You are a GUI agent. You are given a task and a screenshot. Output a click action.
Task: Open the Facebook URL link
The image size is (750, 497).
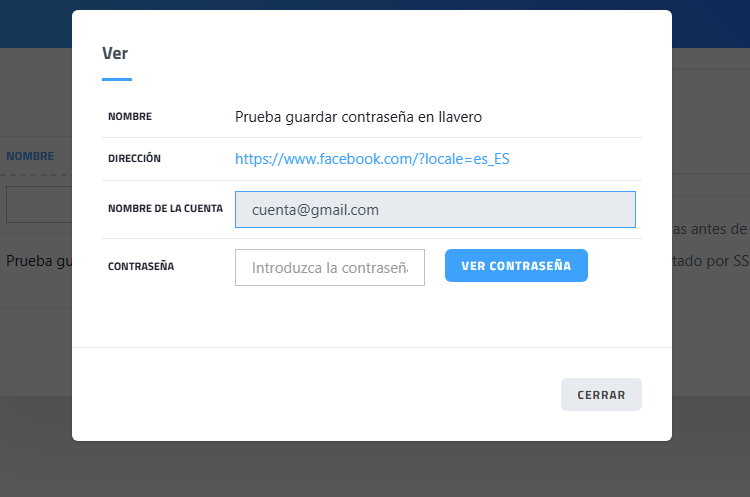372,159
